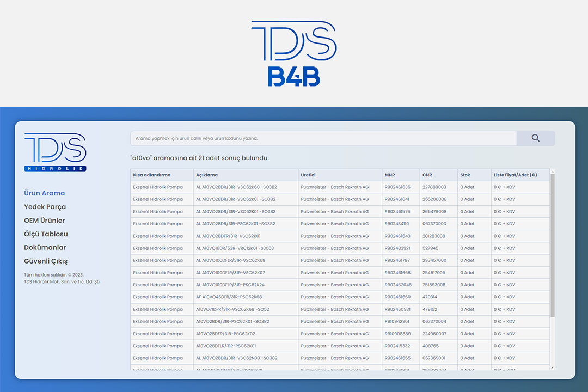This screenshot has height=392, width=588.
Task: Open OEM Ürünler page
Action: pyautogui.click(x=44, y=220)
